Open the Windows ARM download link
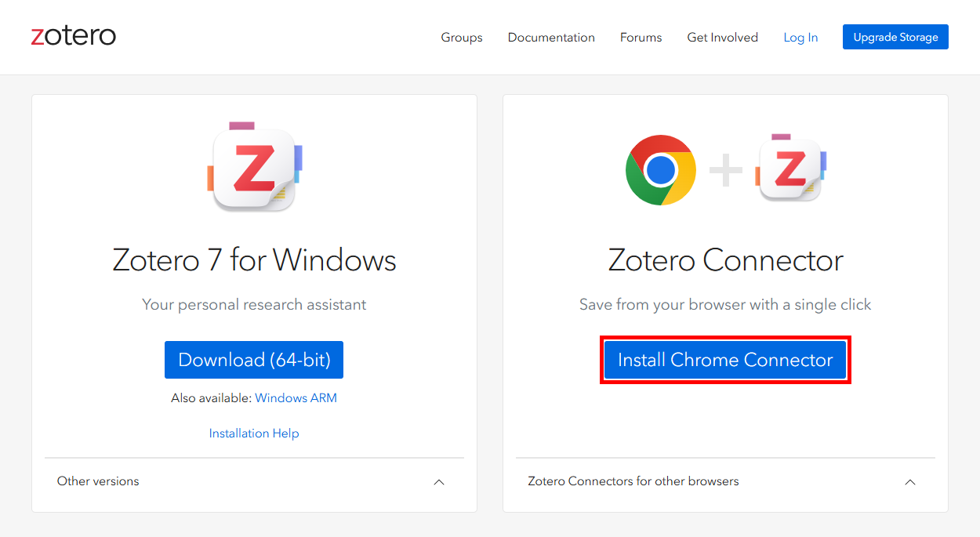Viewport: 980px width, 537px height. (296, 398)
